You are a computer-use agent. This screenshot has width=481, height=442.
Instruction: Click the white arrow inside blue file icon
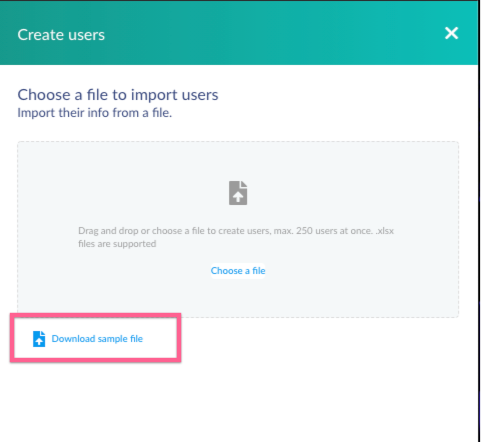39,341
